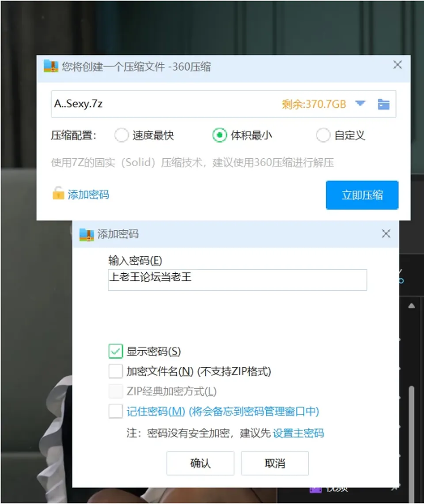Click the 添加密码 link
This screenshot has width=424, height=504.
pyautogui.click(x=88, y=195)
